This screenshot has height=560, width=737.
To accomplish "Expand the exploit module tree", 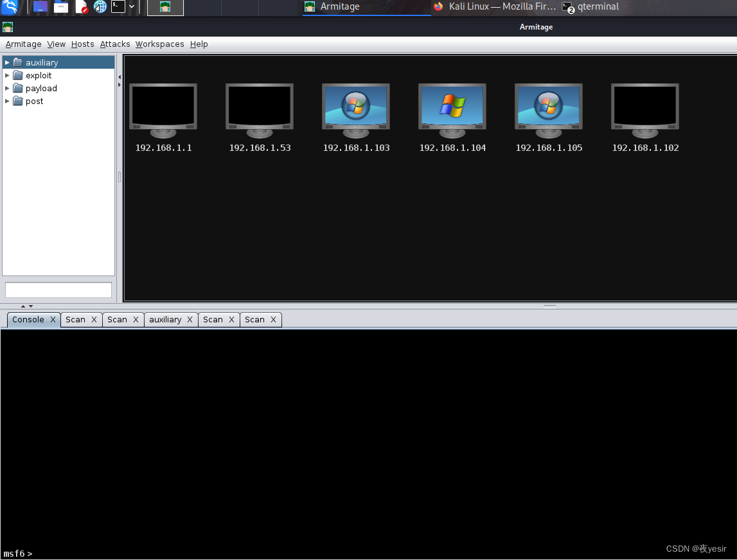I will point(7,75).
